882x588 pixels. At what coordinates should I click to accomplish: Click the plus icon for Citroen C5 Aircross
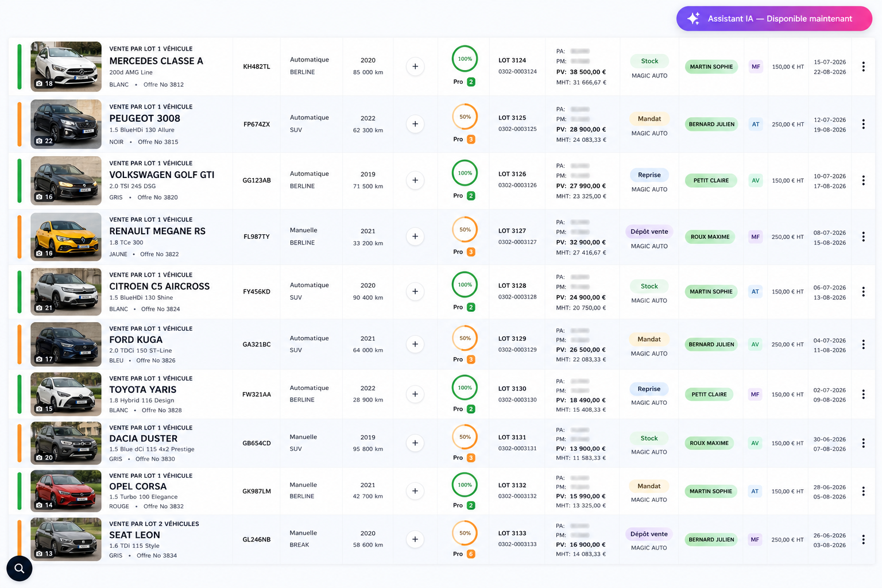tap(415, 292)
